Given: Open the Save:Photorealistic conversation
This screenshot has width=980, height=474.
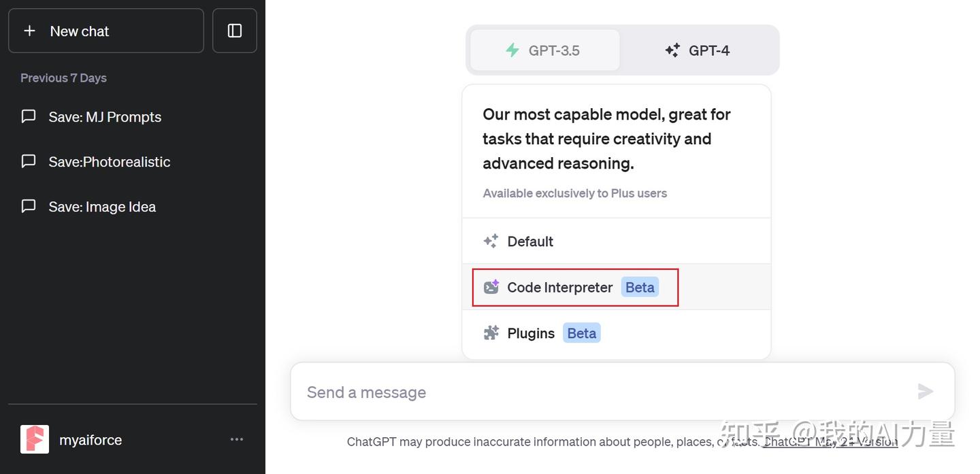Looking at the screenshot, I should point(109,162).
